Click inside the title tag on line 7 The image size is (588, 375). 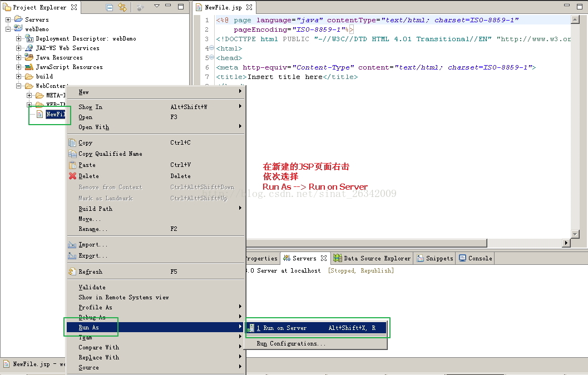coord(285,77)
